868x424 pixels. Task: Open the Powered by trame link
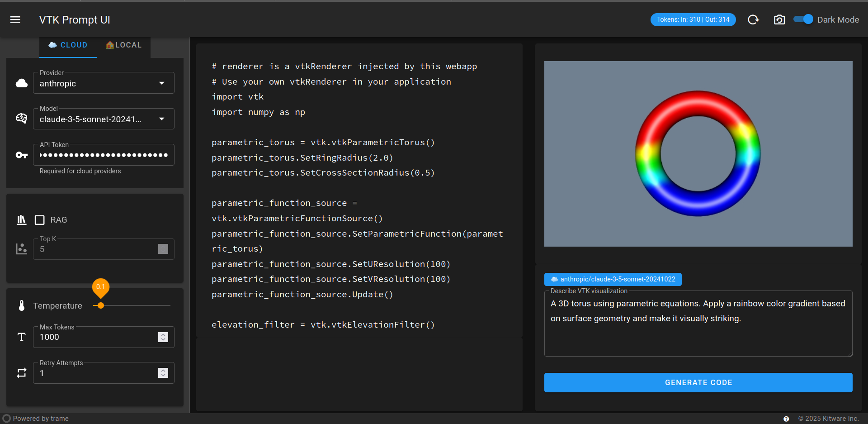(x=41, y=419)
